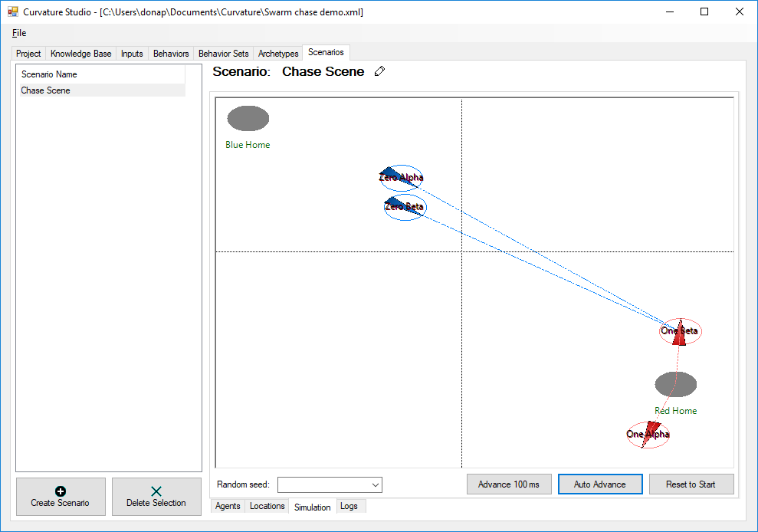Click the Blue Home label

coord(248,145)
